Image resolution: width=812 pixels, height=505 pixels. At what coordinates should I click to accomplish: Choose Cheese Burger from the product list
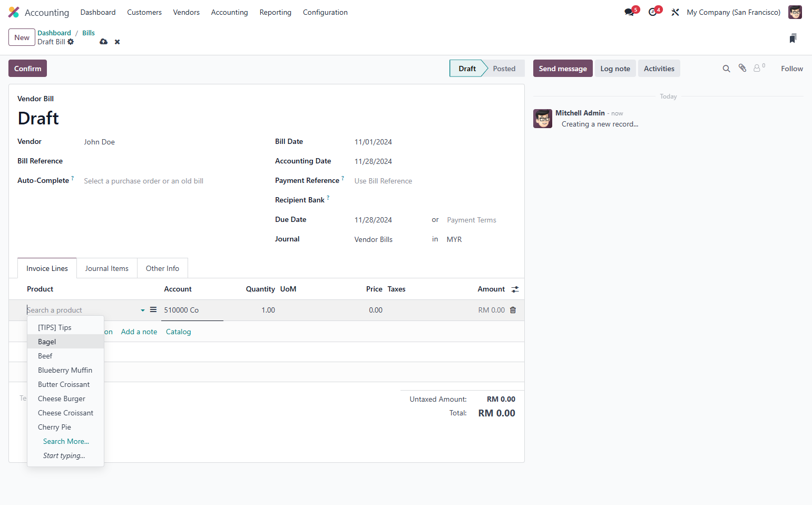65,399
